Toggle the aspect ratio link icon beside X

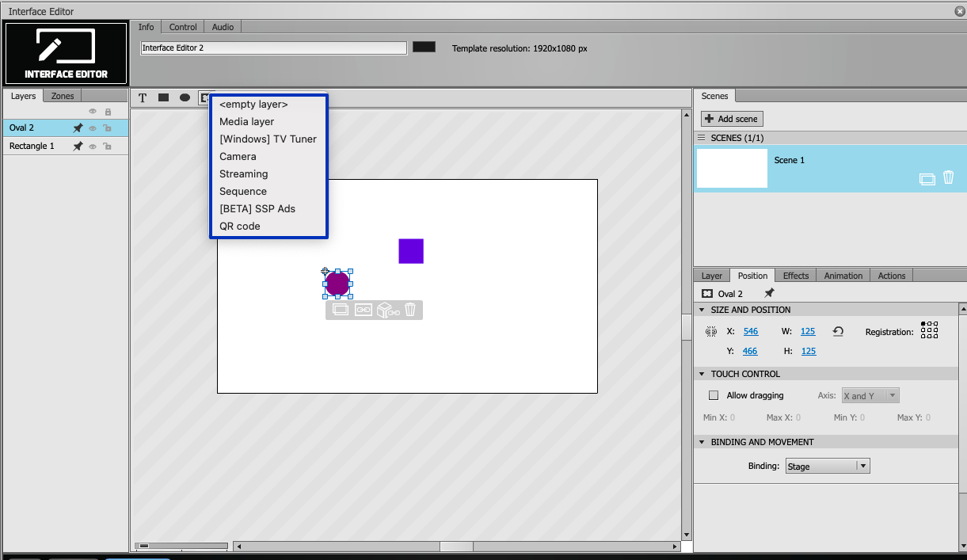point(711,332)
